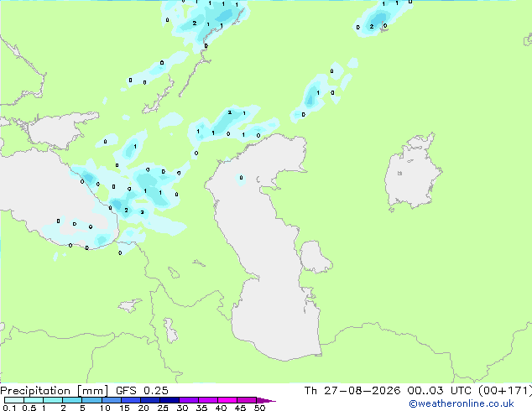Click the 10–15 mm legend swatch

tap(111, 400)
